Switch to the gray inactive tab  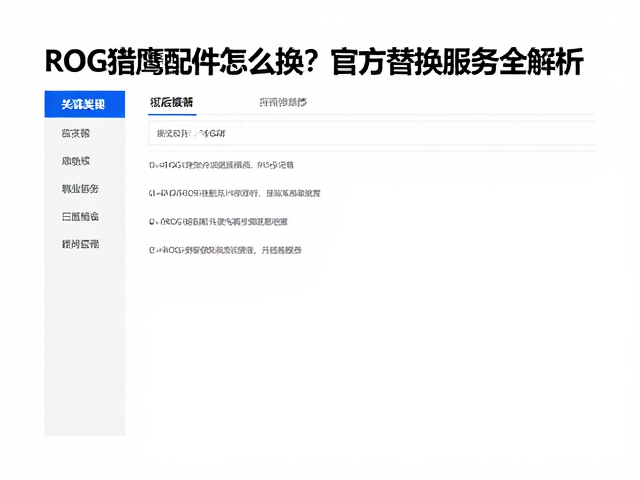click(x=283, y=102)
